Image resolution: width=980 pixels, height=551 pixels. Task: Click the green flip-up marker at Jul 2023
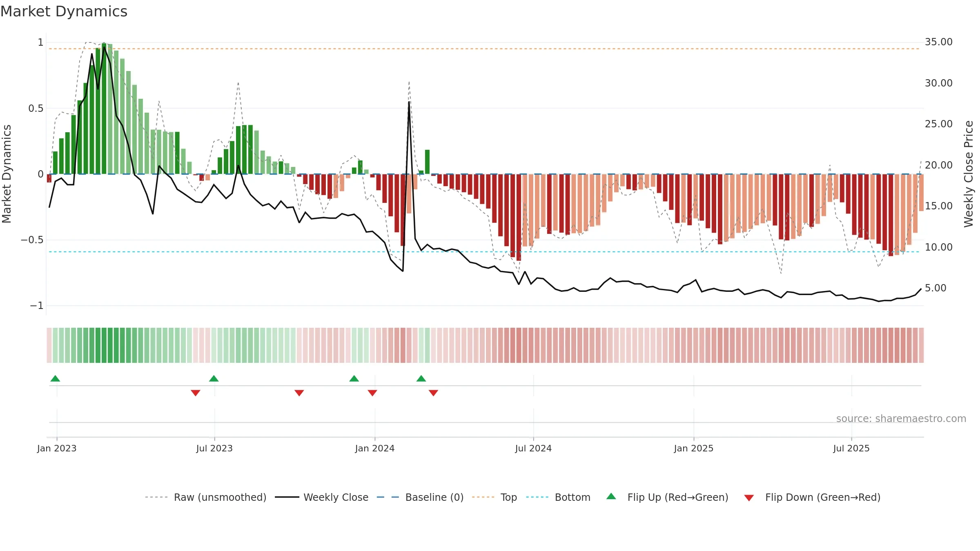[x=214, y=378]
